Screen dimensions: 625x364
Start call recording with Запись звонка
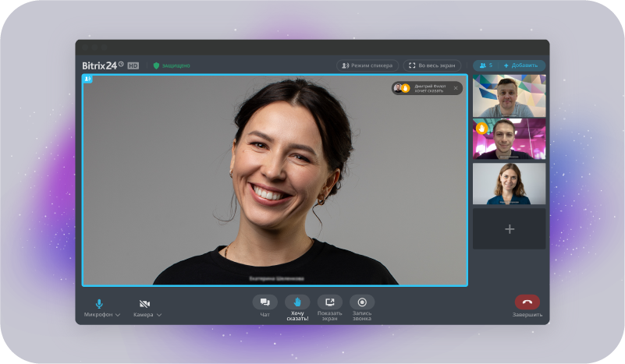[x=362, y=302]
